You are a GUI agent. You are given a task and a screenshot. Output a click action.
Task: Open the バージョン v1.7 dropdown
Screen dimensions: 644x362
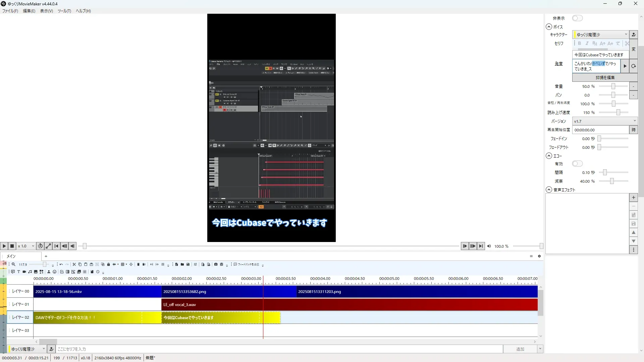pyautogui.click(x=604, y=121)
